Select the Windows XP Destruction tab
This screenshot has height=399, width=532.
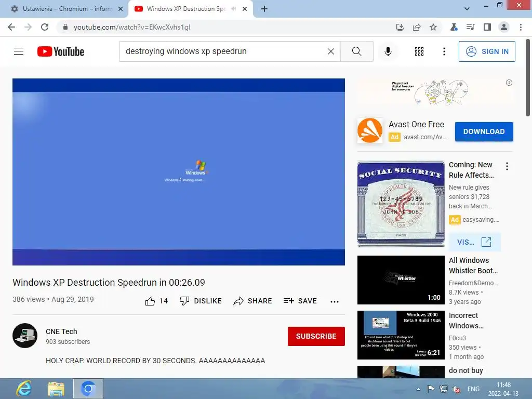pos(186,9)
